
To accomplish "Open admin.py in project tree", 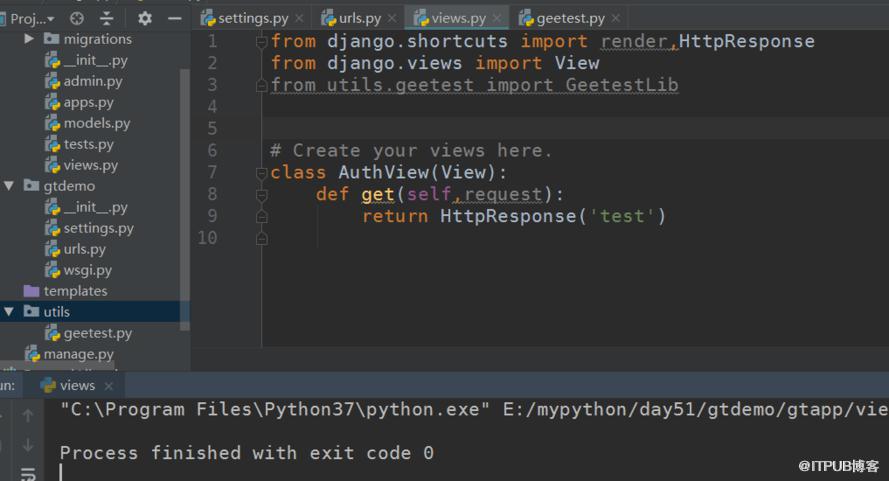I will point(92,81).
